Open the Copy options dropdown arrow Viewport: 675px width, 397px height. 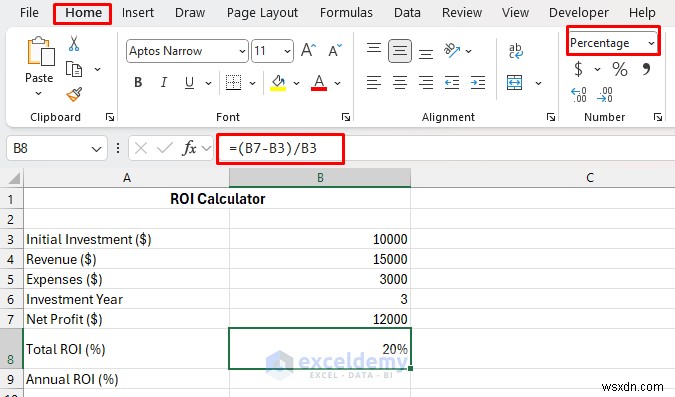tap(98, 69)
